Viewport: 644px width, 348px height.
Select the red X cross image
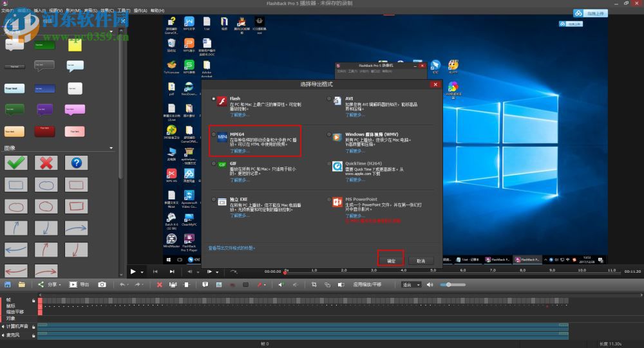tap(46, 163)
